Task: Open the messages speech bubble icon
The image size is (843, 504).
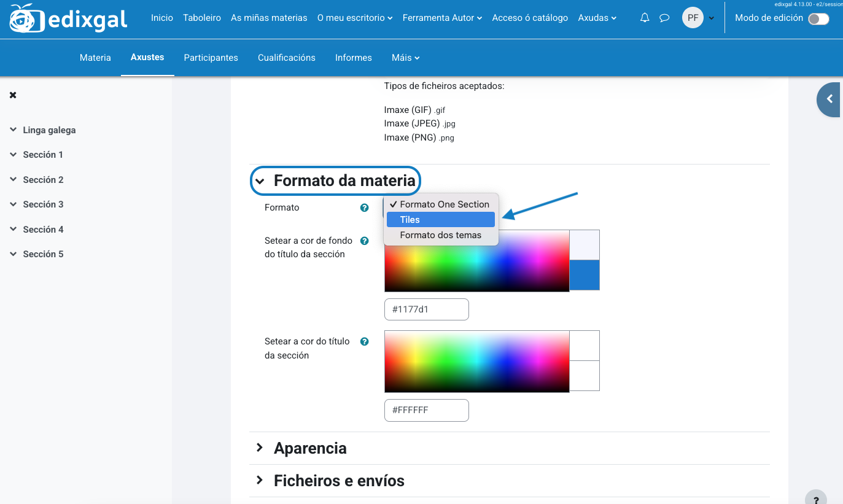Action: [x=664, y=18]
